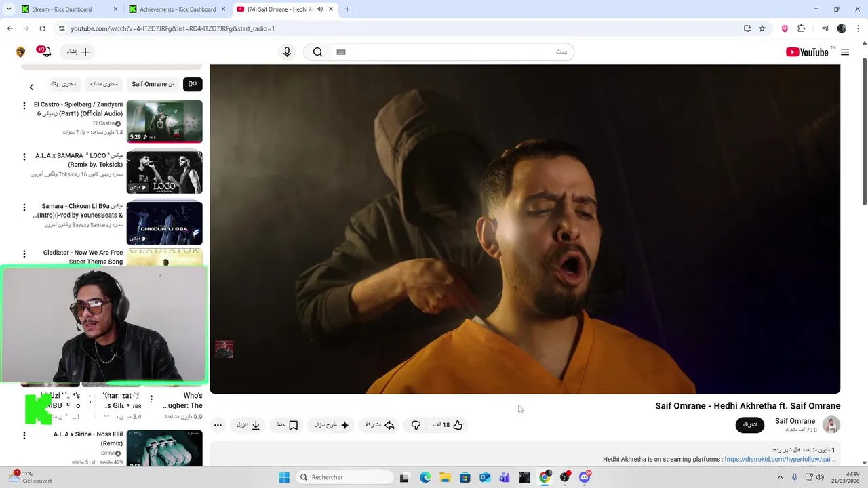Click the small channel watermark on video
This screenshot has height=488, width=868.
224,349
